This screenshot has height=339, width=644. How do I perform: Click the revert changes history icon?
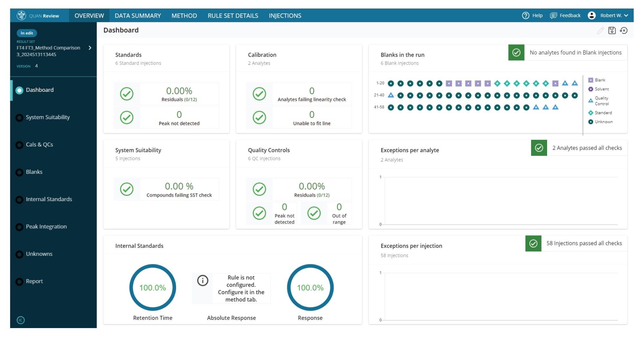point(624,31)
